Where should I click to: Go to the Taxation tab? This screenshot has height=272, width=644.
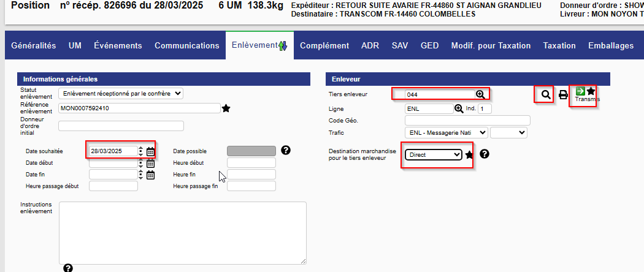pyautogui.click(x=559, y=45)
